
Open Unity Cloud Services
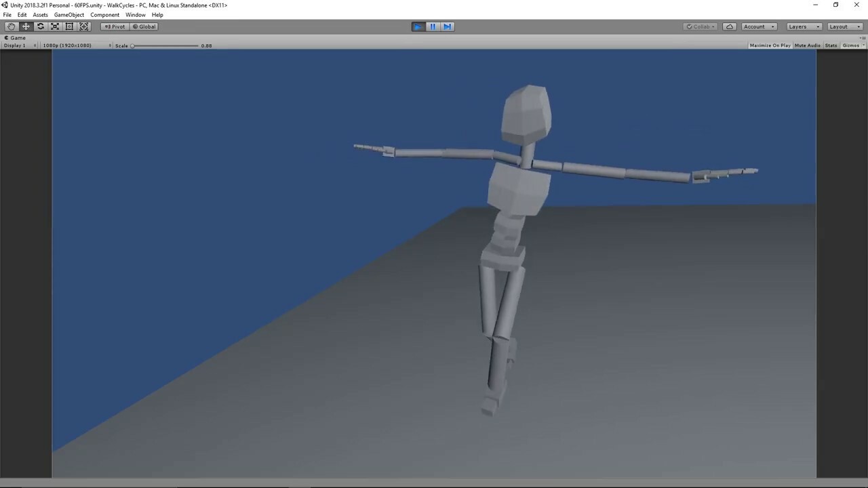[x=730, y=26]
